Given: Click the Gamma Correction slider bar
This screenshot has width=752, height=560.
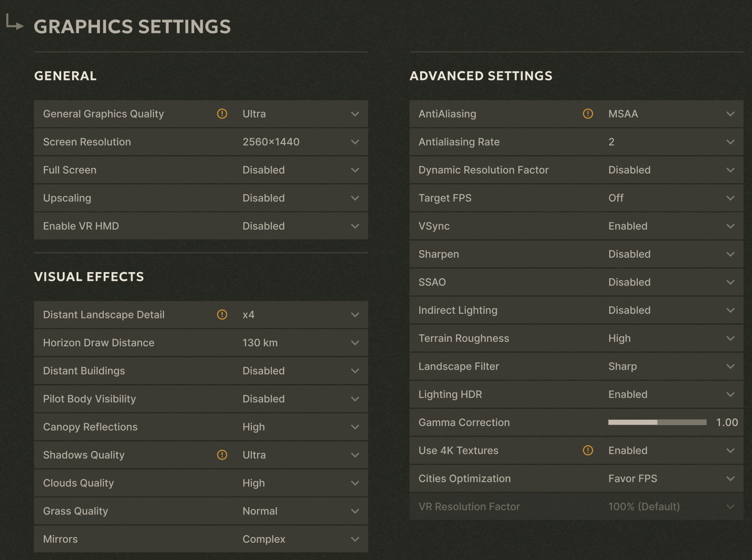Looking at the screenshot, I should (657, 422).
